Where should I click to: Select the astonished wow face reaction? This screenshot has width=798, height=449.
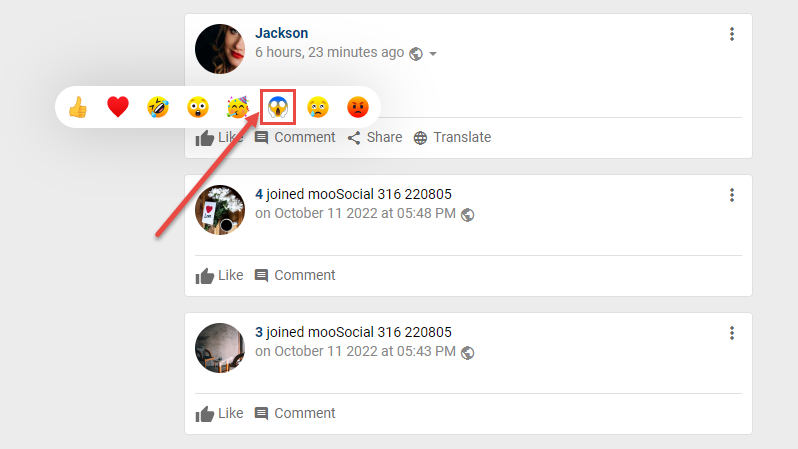click(x=198, y=107)
